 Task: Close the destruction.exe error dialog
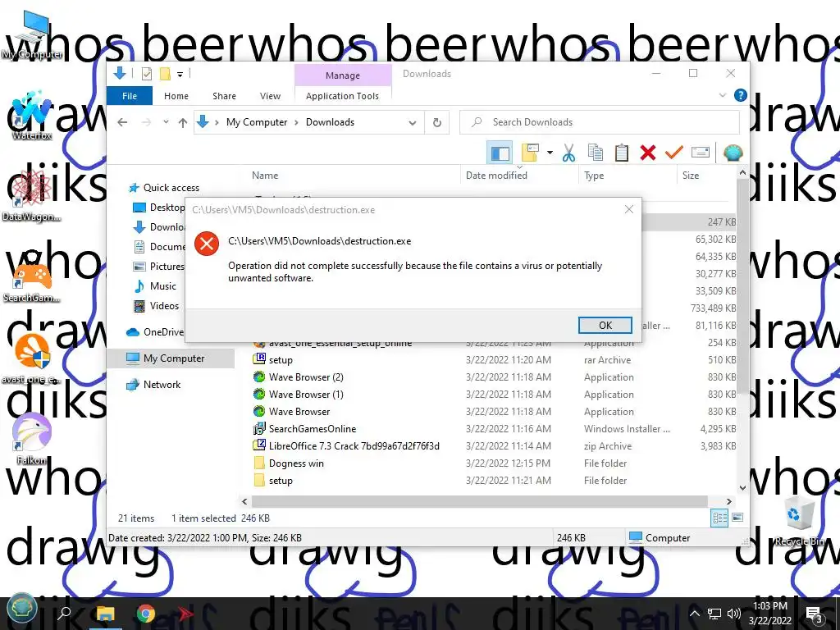[x=629, y=209]
